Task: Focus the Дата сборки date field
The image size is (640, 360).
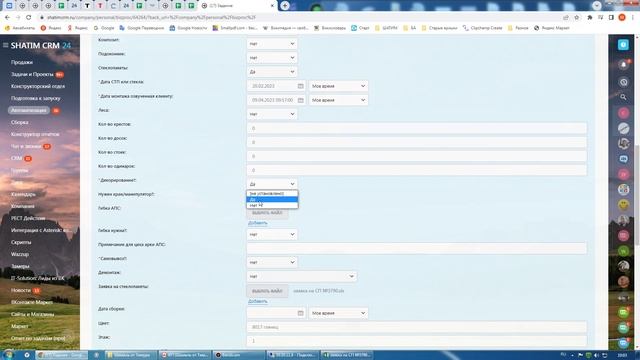Action: (276, 313)
